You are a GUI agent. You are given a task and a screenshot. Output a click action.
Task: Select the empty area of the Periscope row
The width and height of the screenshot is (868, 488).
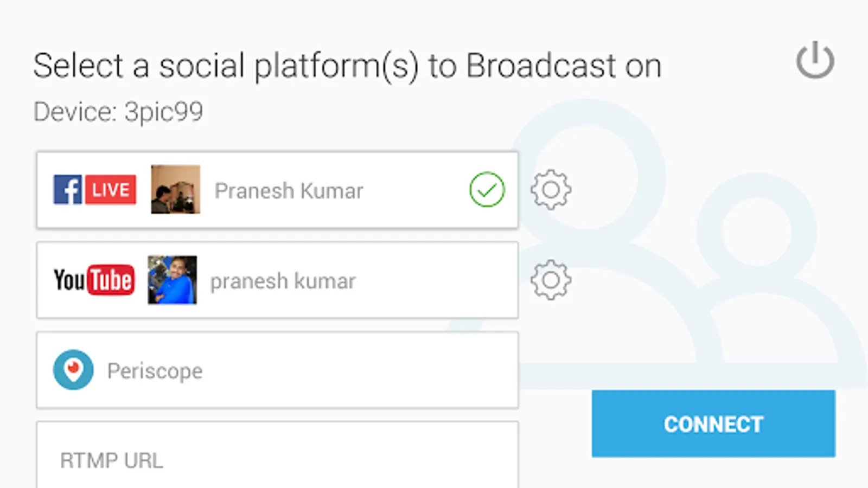[358, 370]
